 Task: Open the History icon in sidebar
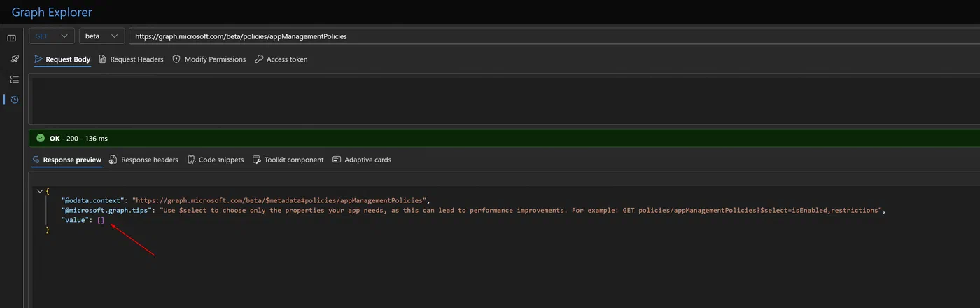(x=14, y=99)
